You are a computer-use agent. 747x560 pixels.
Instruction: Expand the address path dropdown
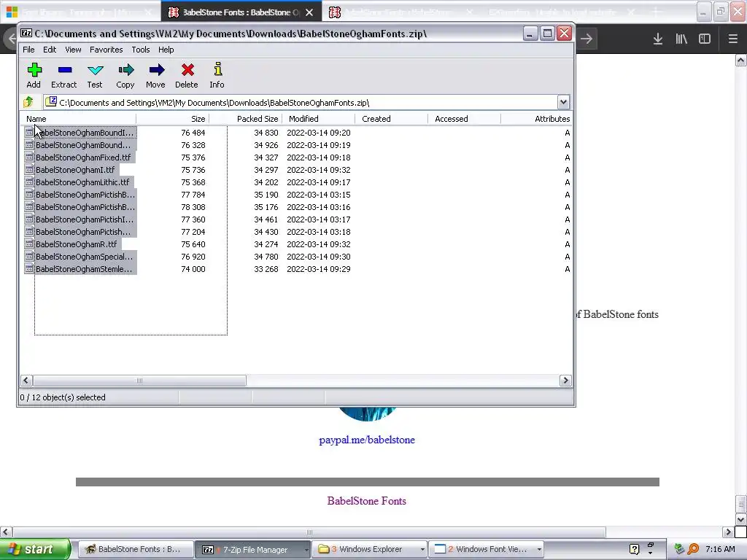pyautogui.click(x=563, y=102)
